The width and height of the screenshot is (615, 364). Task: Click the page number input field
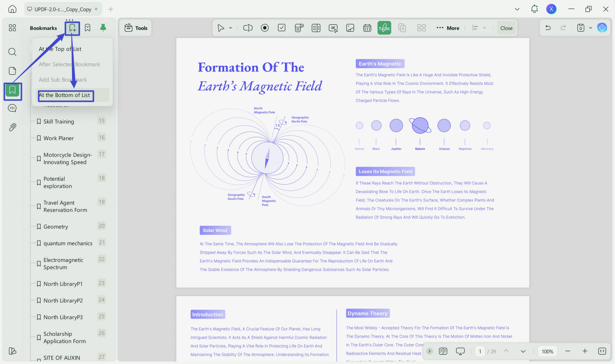(480, 352)
